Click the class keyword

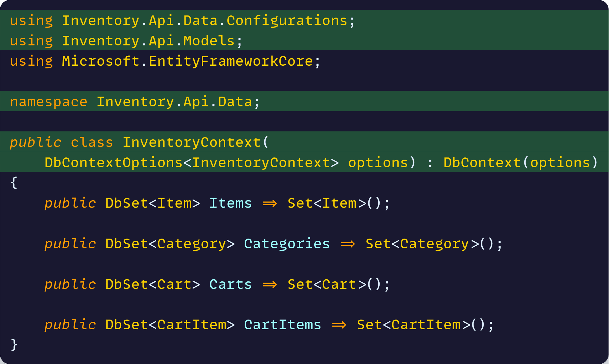pos(92,142)
